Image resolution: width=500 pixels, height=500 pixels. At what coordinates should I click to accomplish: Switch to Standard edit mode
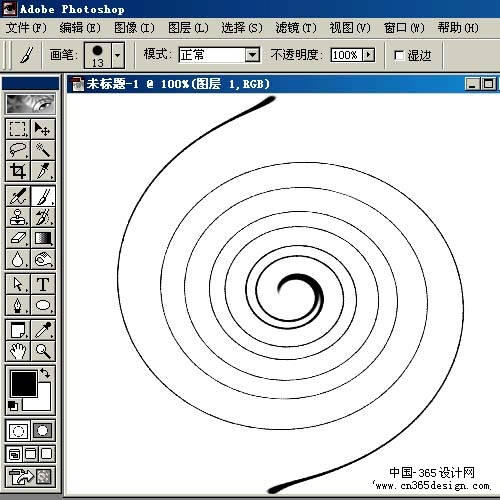coord(18,431)
